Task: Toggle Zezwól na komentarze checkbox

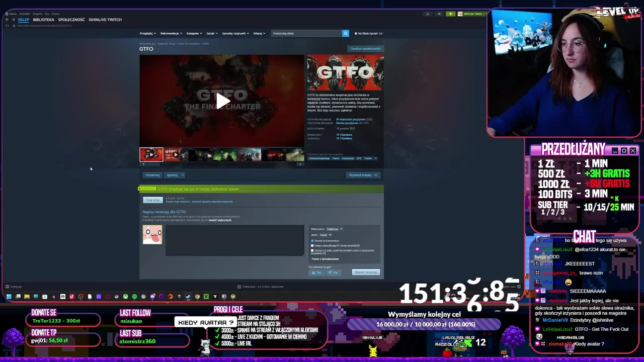Action: (312, 241)
